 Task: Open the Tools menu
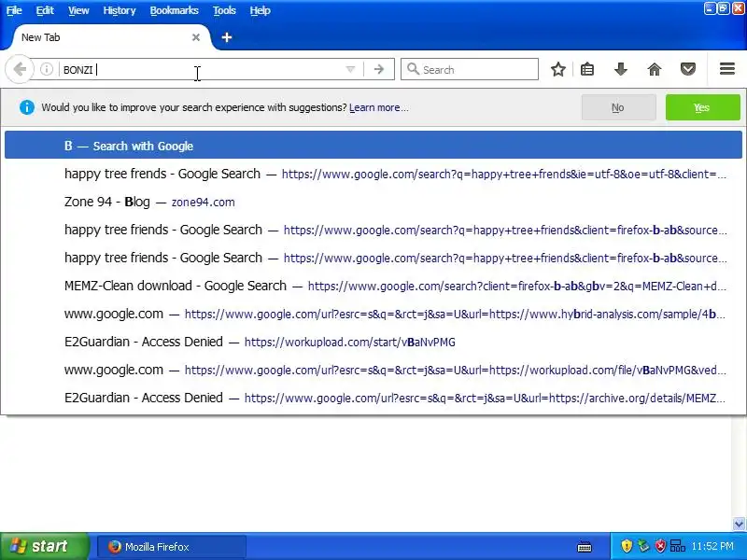224,10
